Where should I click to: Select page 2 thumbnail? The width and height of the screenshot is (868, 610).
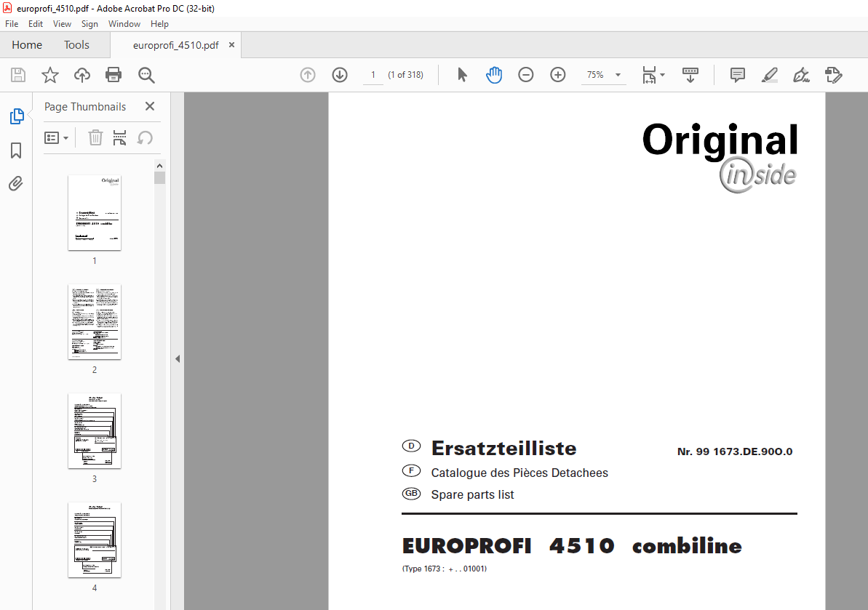[x=95, y=322]
